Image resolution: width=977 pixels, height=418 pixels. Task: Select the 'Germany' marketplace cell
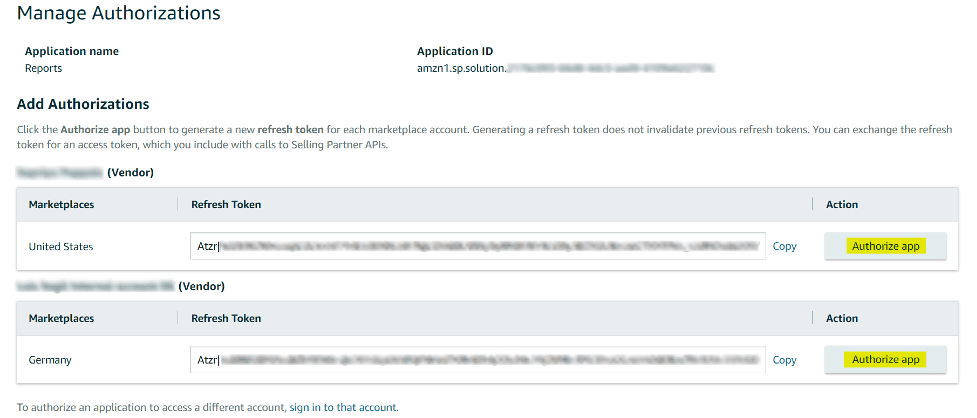(50, 360)
